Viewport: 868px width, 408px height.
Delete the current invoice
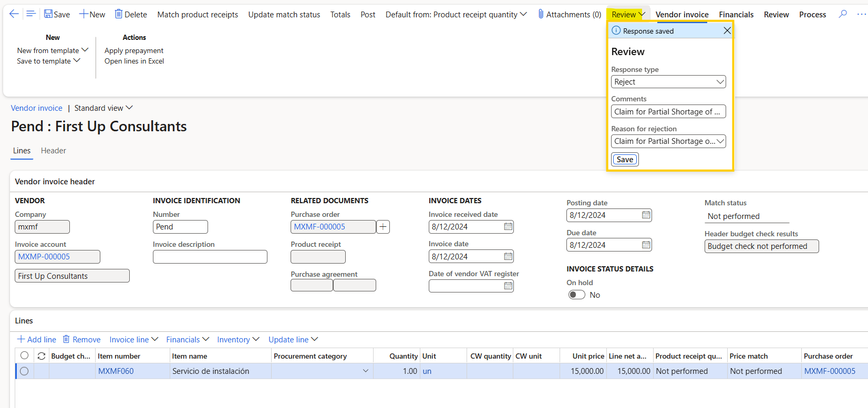pyautogui.click(x=131, y=14)
